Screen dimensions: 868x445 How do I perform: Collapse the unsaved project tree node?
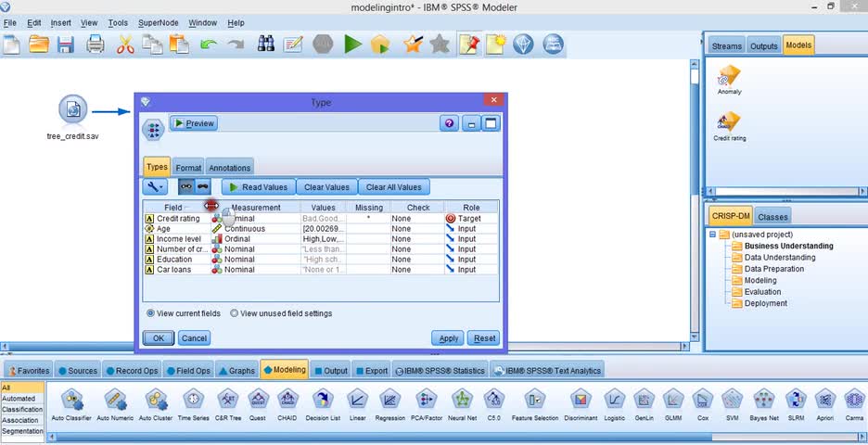point(713,235)
